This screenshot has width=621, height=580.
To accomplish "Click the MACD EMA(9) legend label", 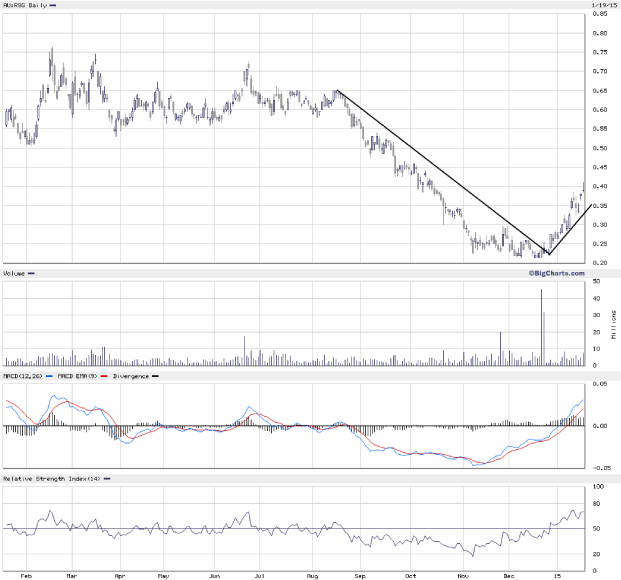I will (x=78, y=376).
